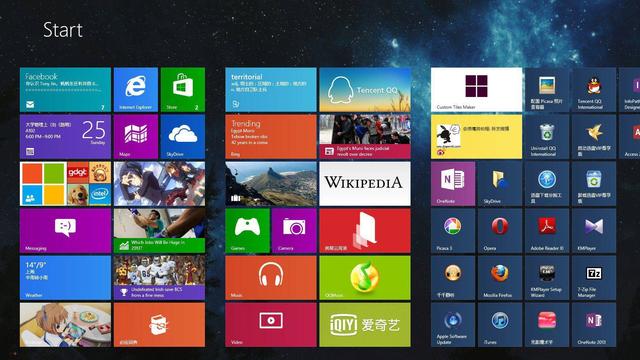Open the OneNote 2013 tile
The image size is (640, 360).
(594, 324)
